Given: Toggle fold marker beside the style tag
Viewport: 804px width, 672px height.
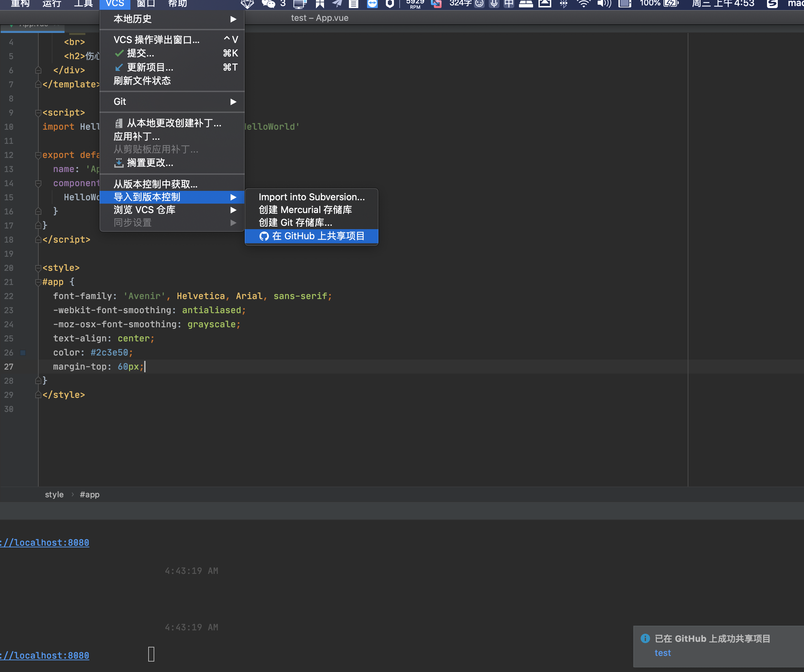Looking at the screenshot, I should (x=38, y=268).
